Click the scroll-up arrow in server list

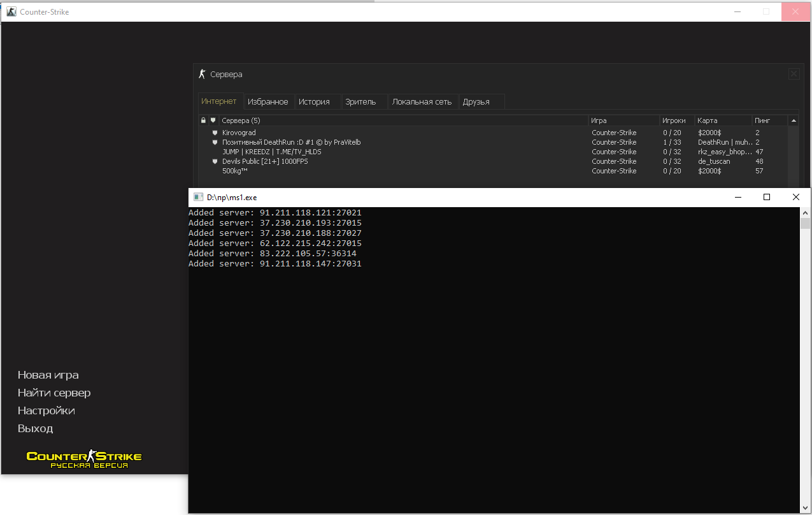pos(794,120)
